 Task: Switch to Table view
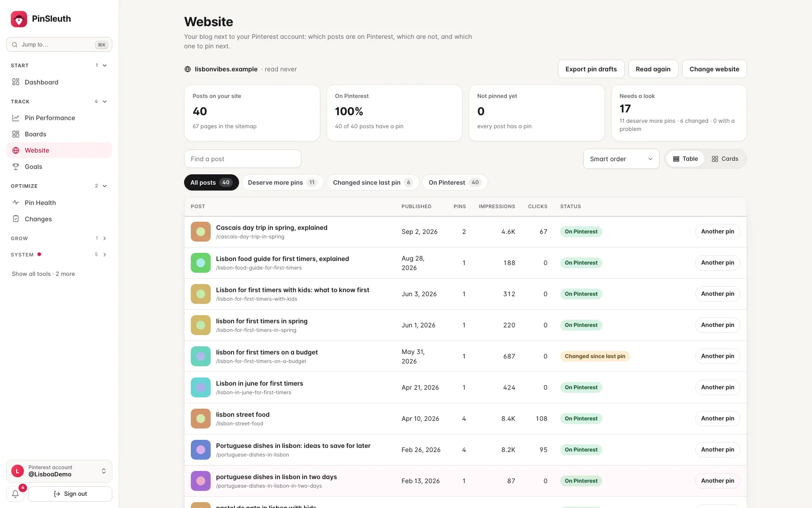(x=685, y=159)
